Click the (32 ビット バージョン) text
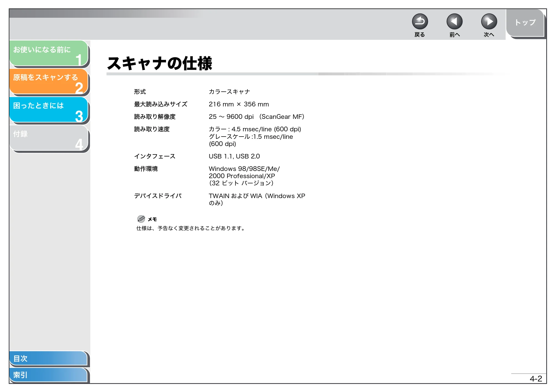Screen dimensions: 554x392 (241, 183)
